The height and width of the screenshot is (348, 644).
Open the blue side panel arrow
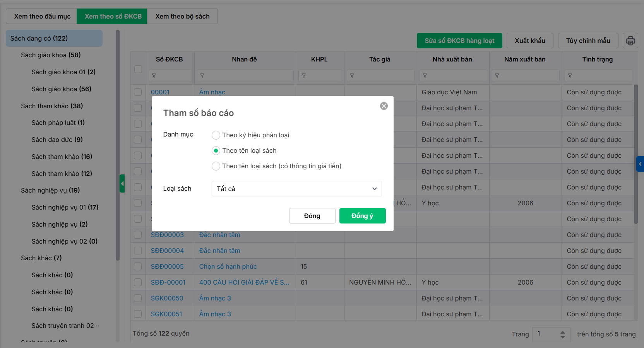pyautogui.click(x=640, y=164)
